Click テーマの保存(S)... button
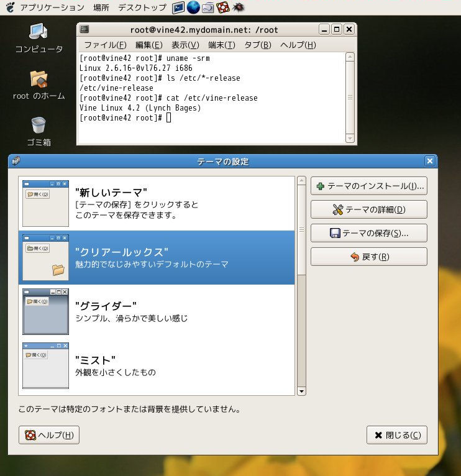Screen dimensions: 461x476 pos(369,233)
